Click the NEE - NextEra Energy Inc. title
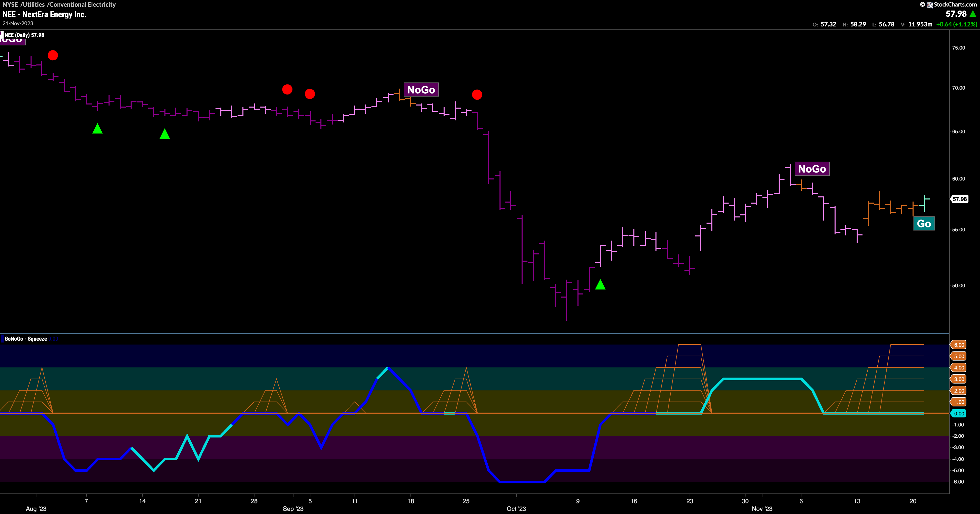The width and height of the screenshot is (980, 514). 45,14
